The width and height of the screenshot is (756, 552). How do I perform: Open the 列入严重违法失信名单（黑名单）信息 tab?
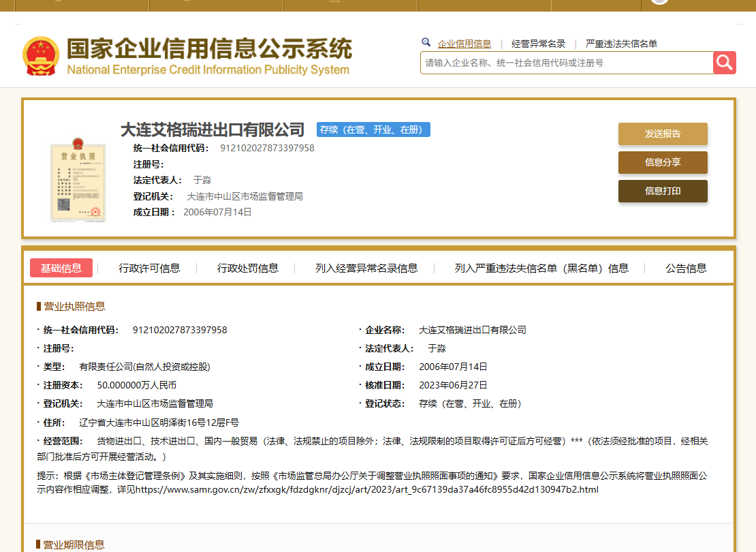(x=541, y=268)
